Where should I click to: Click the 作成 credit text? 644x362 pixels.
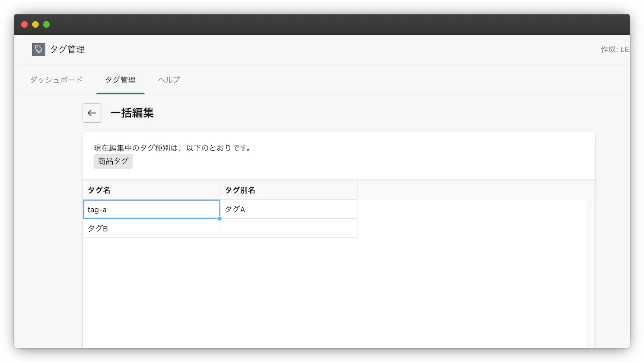click(x=615, y=49)
